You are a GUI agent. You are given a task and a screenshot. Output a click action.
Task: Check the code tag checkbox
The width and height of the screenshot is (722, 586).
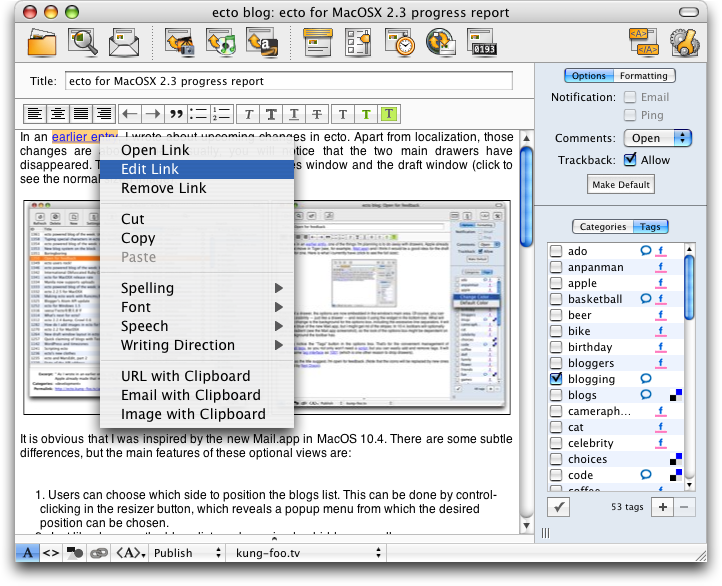tap(556, 475)
